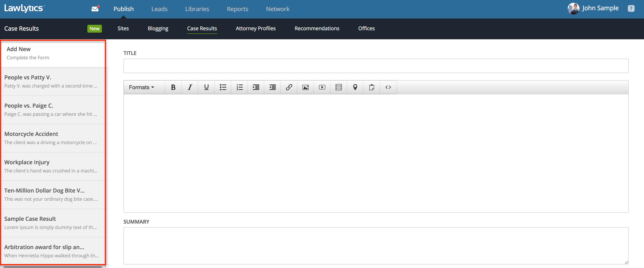Increase indent in the editor
The height and width of the screenshot is (268, 644).
256,87
